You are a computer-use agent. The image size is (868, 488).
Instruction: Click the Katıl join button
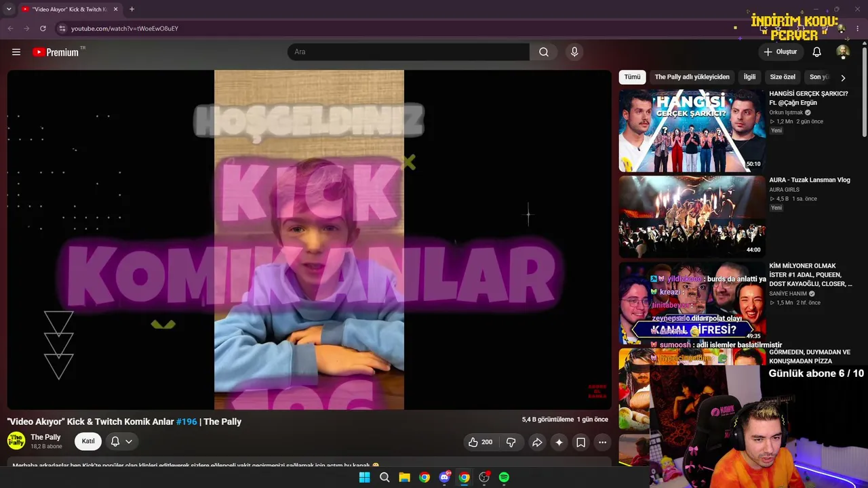click(88, 442)
